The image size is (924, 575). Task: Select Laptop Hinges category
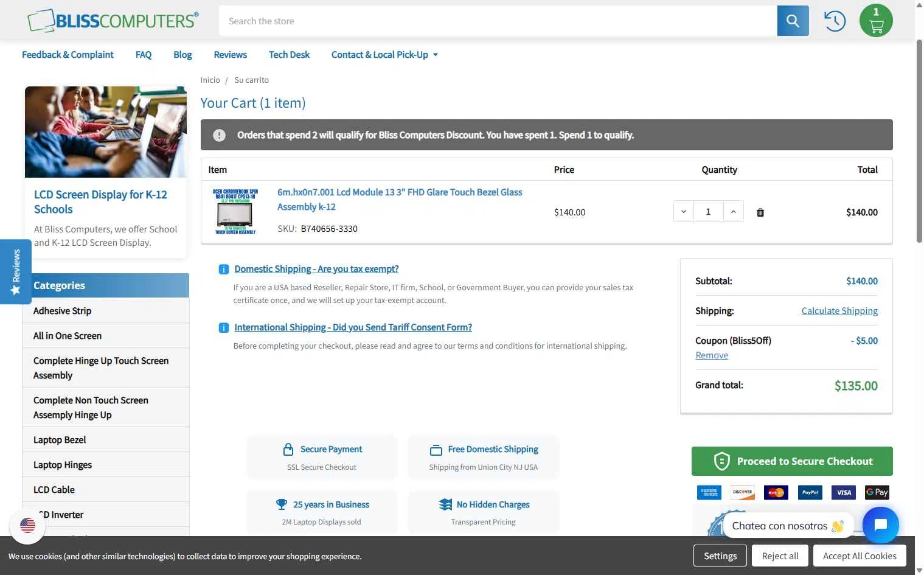click(x=106, y=465)
